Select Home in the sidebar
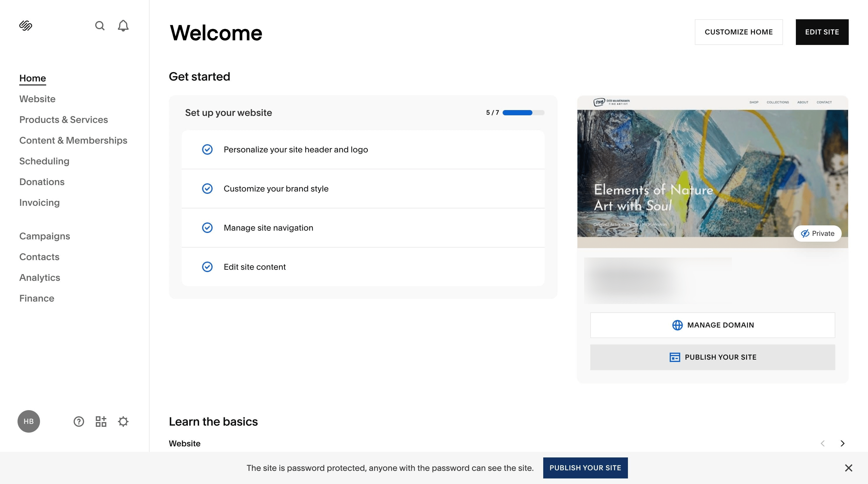 [x=33, y=78]
